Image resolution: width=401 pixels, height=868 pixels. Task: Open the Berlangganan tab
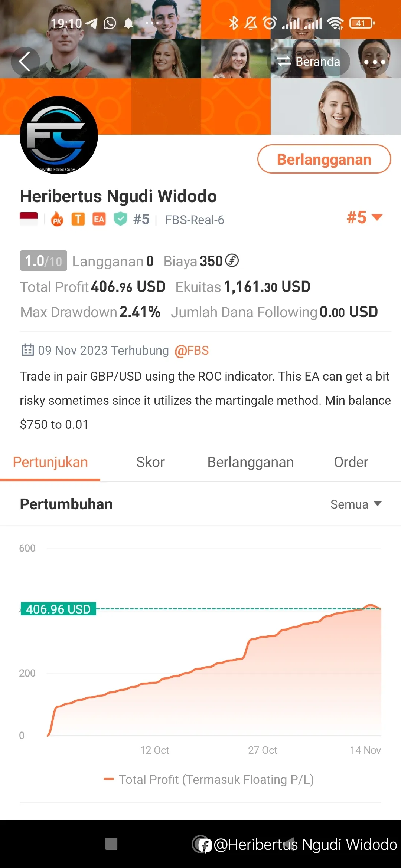[x=251, y=462]
